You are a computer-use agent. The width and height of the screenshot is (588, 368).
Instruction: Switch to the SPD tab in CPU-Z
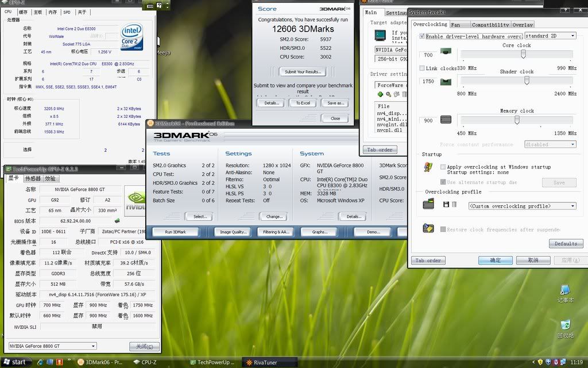click(x=67, y=12)
